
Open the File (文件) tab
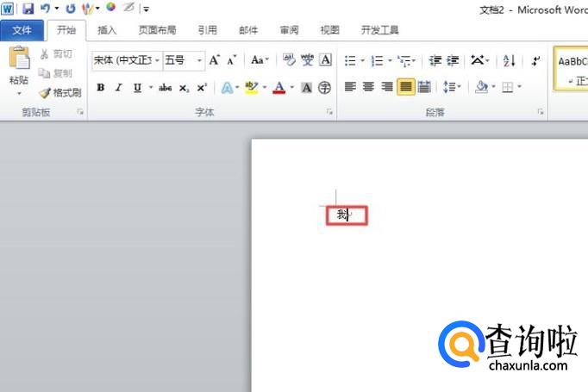coord(22,30)
